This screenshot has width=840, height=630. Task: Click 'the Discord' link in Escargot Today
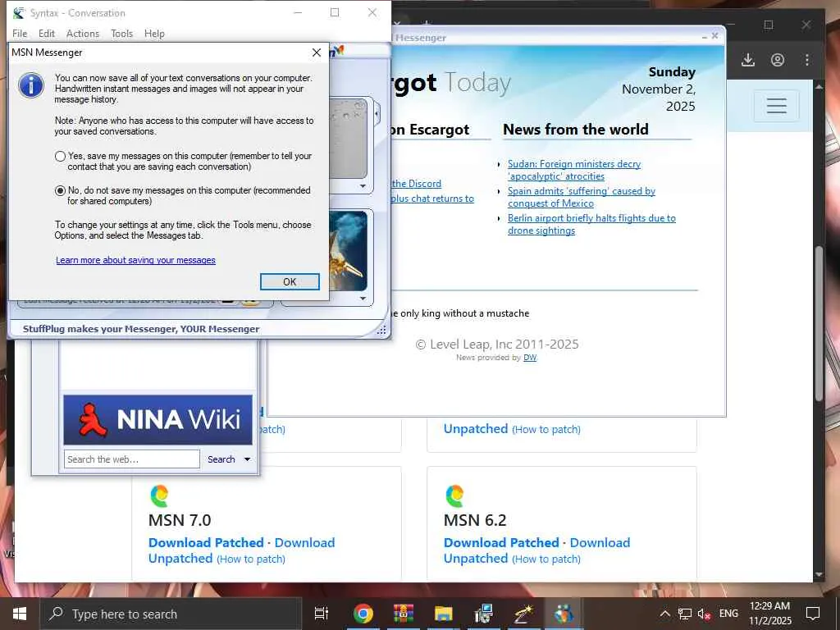point(416,184)
